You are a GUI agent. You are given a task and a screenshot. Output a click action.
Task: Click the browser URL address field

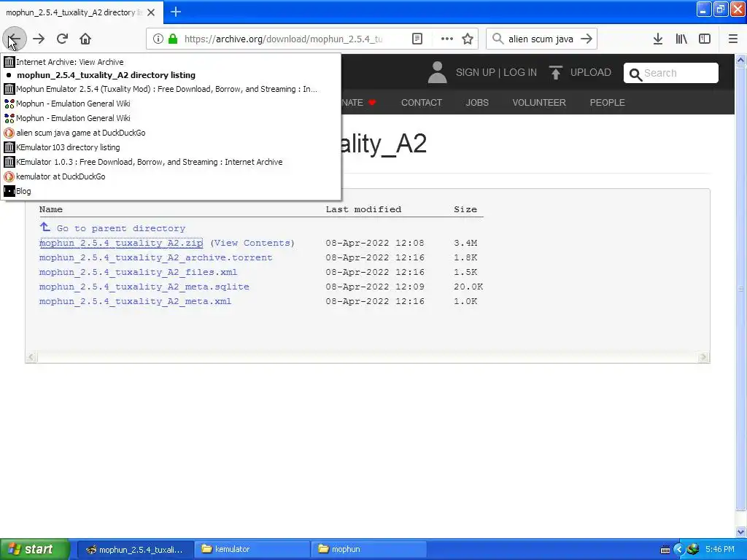pyautogui.click(x=283, y=39)
